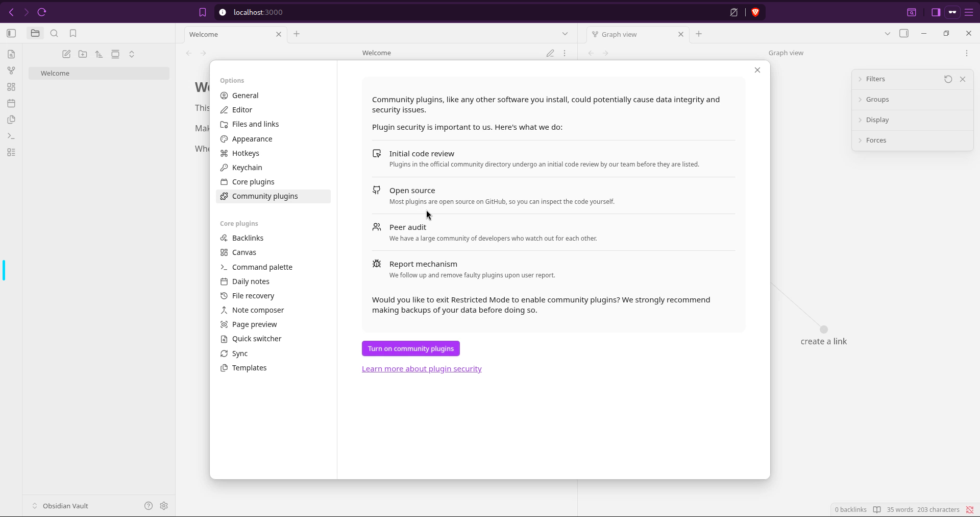Open more options menu for Welcome note
This screenshot has height=517, width=980.
[565, 53]
